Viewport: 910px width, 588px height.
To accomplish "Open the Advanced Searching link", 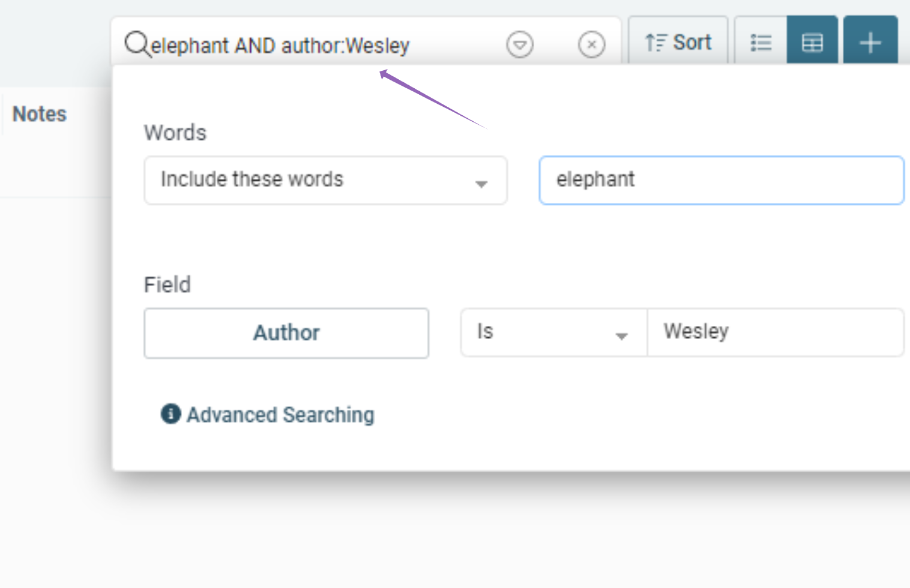I will (280, 414).
